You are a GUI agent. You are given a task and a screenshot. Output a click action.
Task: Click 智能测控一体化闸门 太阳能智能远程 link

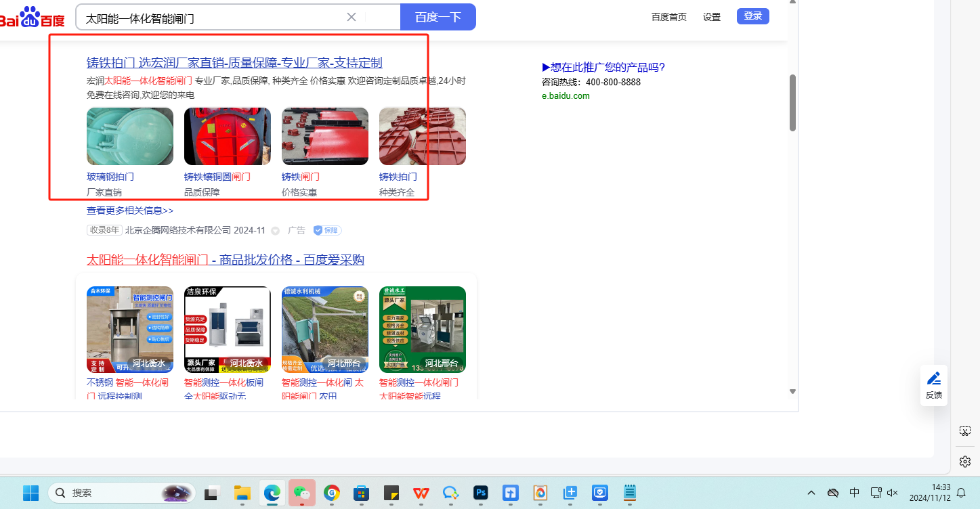[x=419, y=389]
